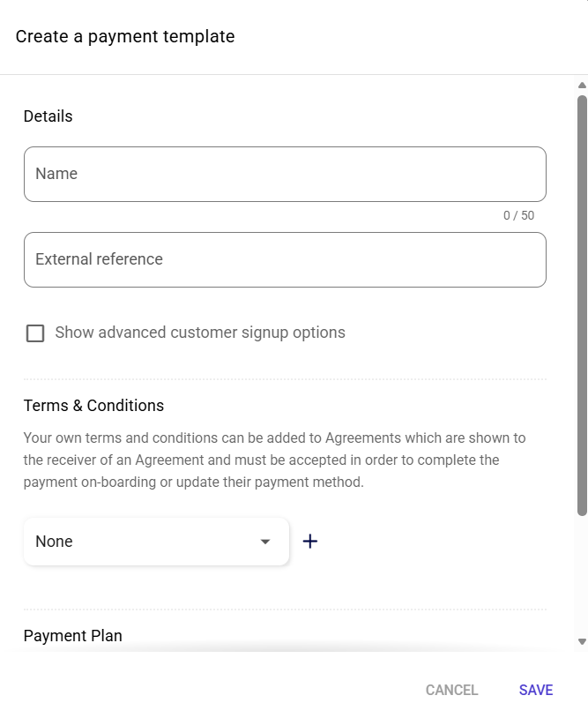Screen dimensions: 588x718
Task: Click the scrollbar up arrow
Action: (582, 86)
